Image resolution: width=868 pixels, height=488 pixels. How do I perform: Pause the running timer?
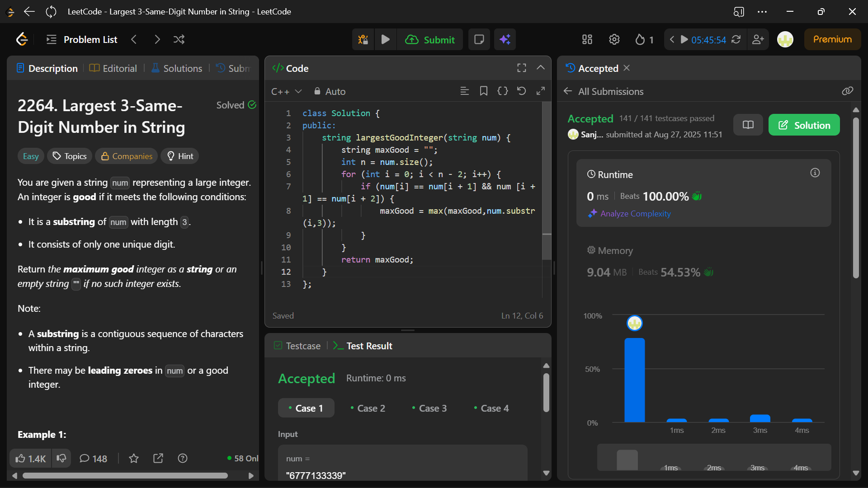[684, 40]
